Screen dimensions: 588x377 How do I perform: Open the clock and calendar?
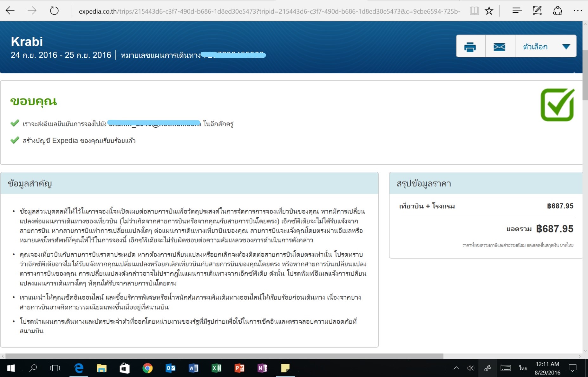pyautogui.click(x=547, y=368)
